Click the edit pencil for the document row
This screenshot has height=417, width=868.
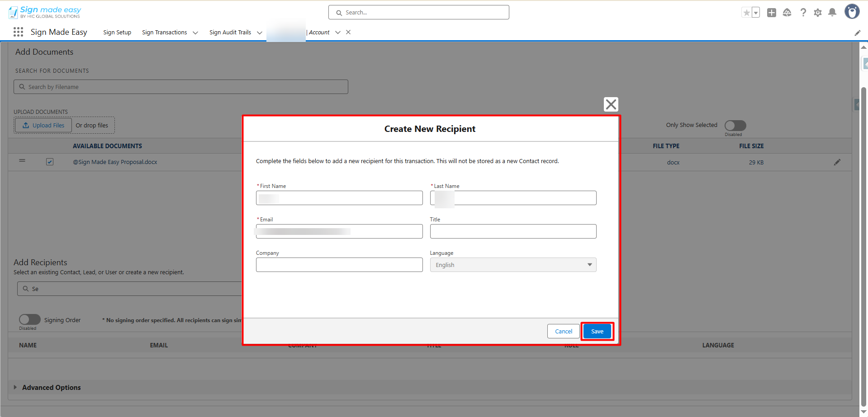click(x=837, y=162)
